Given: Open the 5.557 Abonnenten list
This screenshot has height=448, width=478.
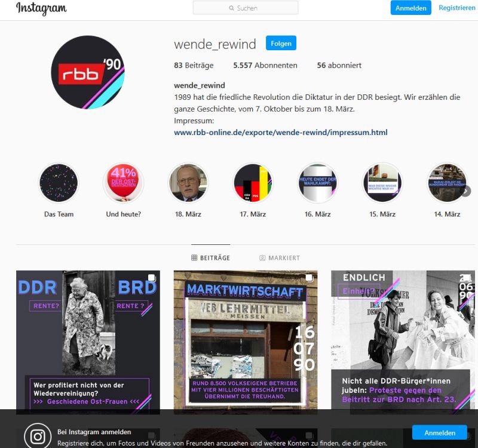Looking at the screenshot, I should (265, 65).
